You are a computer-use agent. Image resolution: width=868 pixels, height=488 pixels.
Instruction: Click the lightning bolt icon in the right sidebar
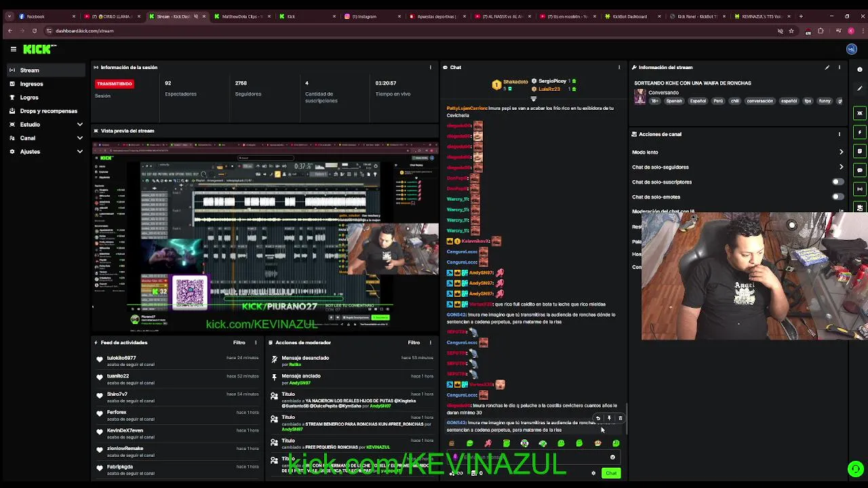click(x=860, y=132)
